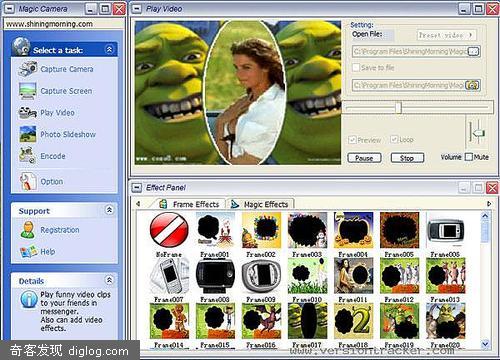Apply the Frame015 frame

tap(215, 321)
